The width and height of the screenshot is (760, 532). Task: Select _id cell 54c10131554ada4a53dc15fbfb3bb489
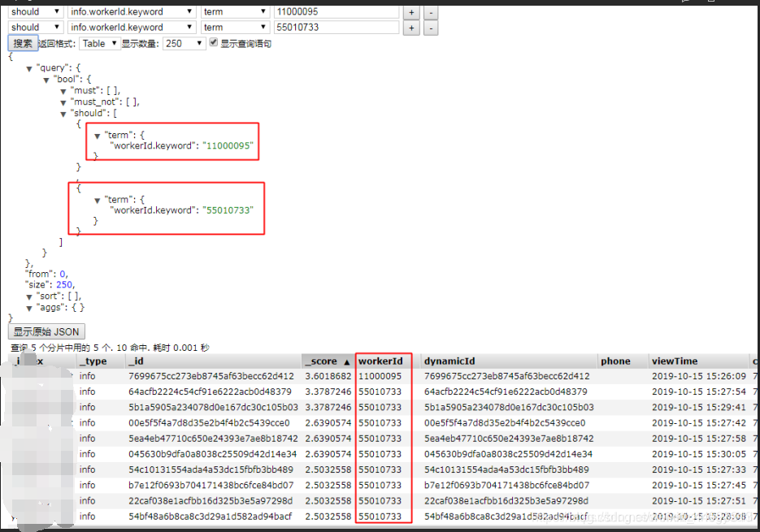pyautogui.click(x=211, y=469)
